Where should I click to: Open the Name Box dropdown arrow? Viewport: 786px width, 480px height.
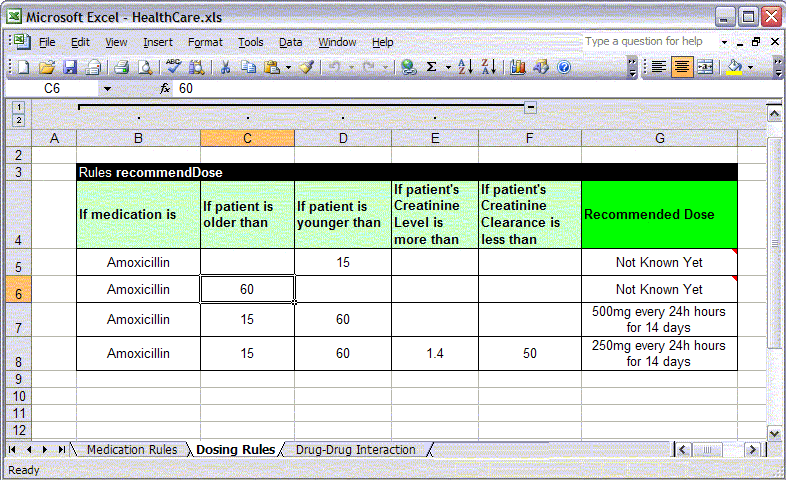coord(107,89)
